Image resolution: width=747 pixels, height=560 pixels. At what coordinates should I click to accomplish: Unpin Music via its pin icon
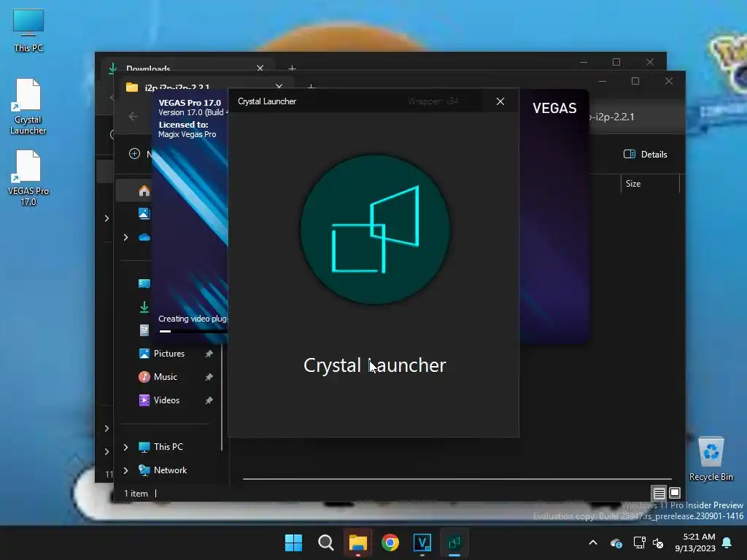(x=209, y=377)
